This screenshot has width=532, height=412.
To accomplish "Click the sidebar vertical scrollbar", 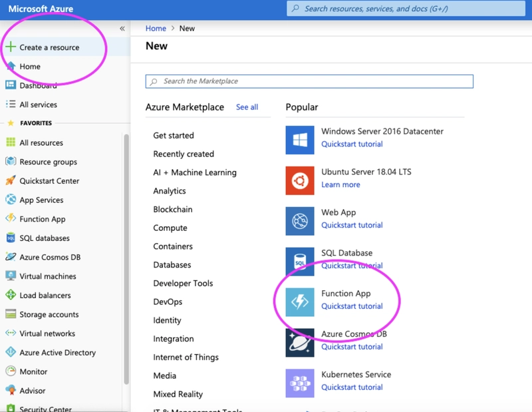I will [126, 259].
